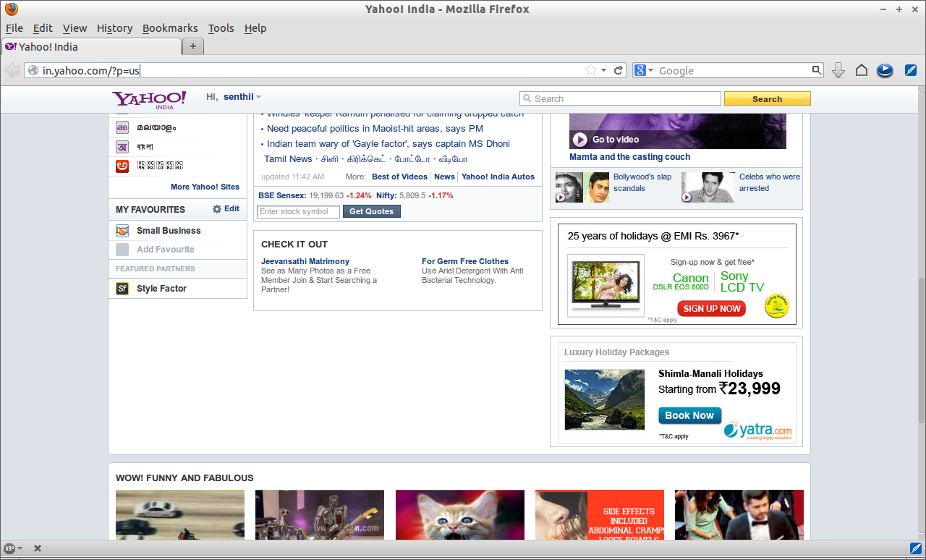The image size is (926, 560).
Task: Open the File menu
Action: click(x=14, y=28)
